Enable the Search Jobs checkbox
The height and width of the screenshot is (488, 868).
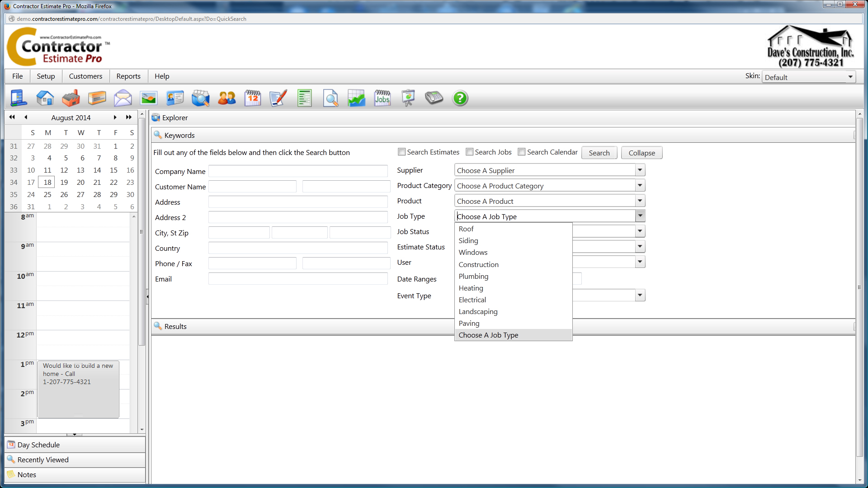click(x=469, y=152)
